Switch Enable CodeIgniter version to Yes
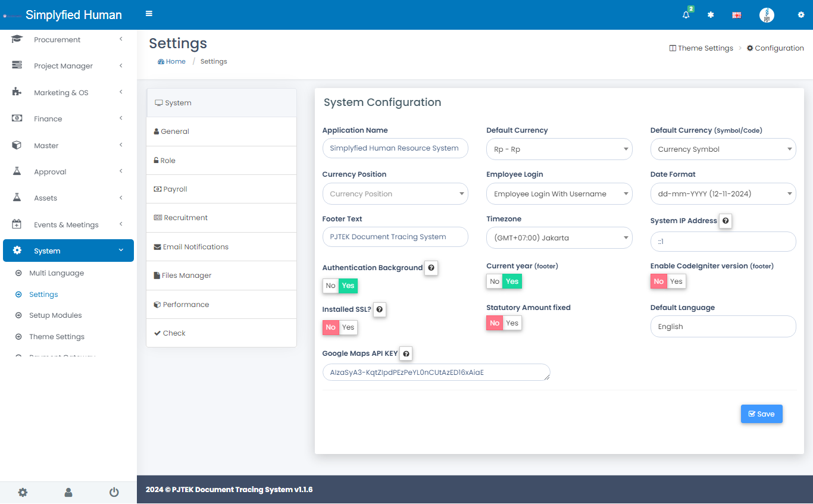813x504 pixels. point(676,281)
